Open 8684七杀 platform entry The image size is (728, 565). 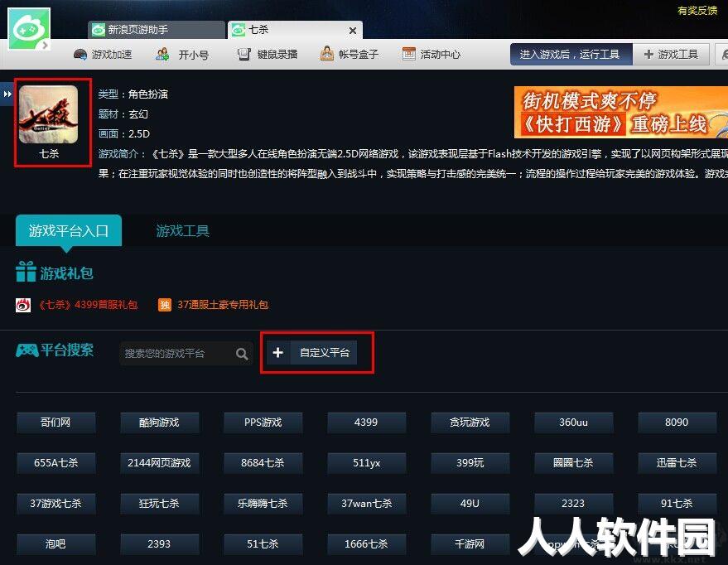click(x=263, y=463)
